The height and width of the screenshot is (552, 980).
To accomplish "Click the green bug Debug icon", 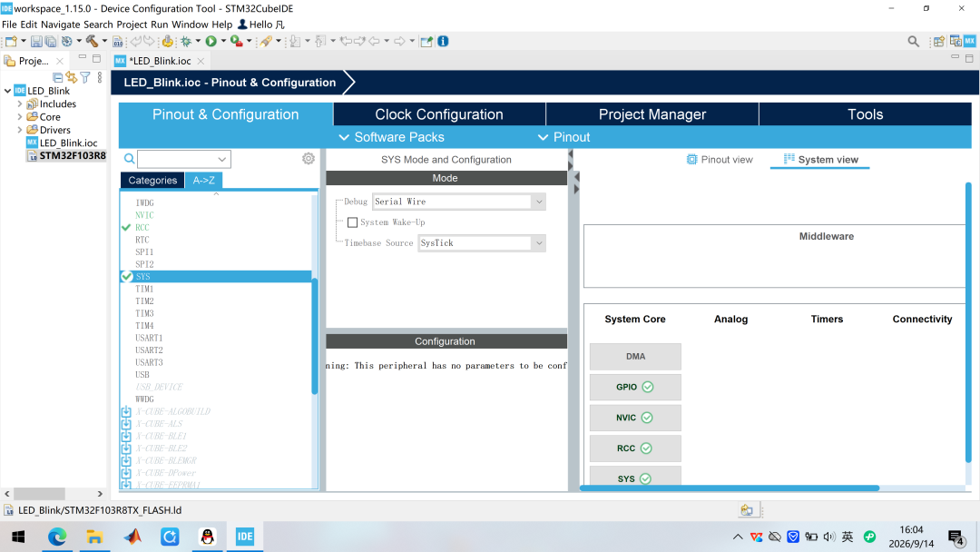I will pos(186,41).
